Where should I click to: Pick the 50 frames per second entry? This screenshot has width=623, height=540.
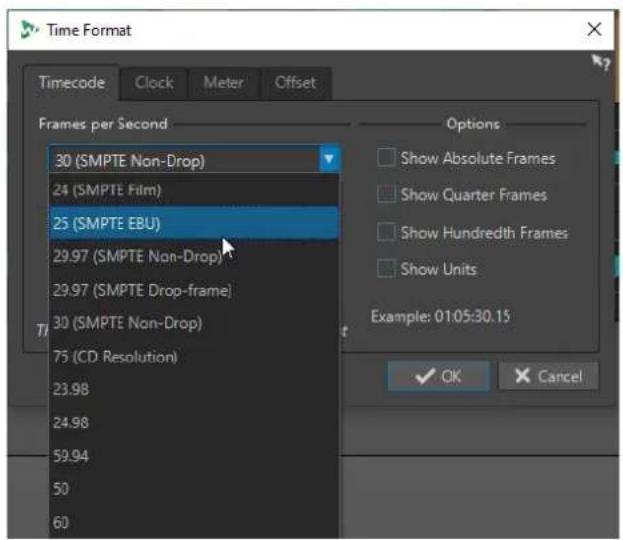(194, 489)
